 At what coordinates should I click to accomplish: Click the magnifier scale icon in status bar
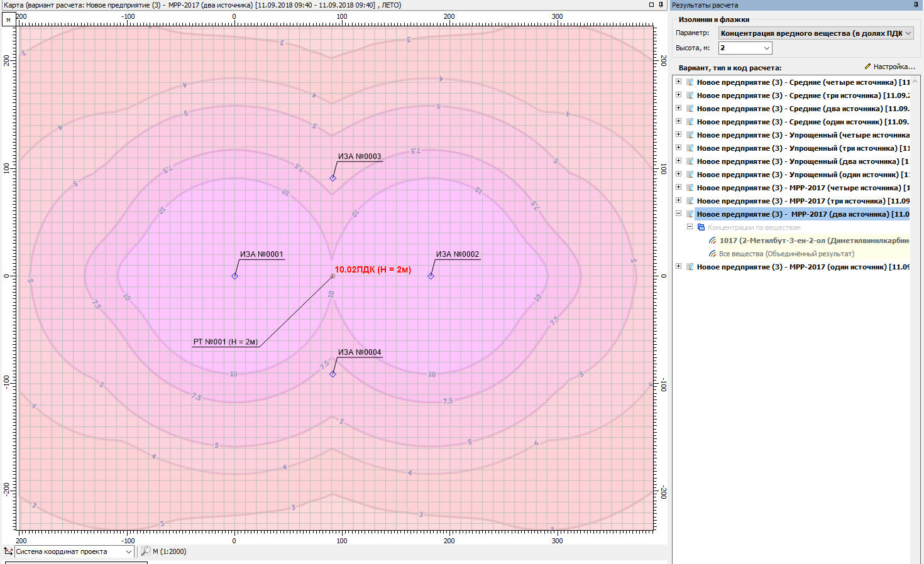146,551
